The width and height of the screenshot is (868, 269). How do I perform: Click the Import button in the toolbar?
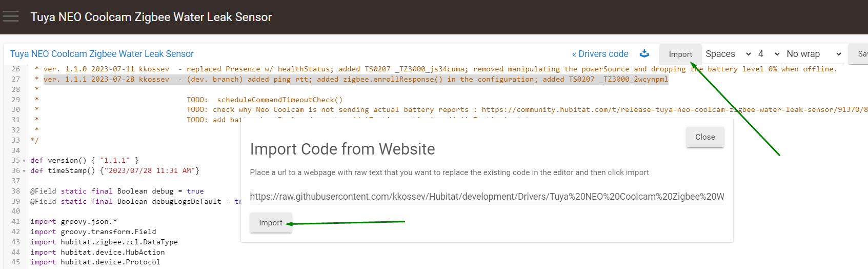680,54
